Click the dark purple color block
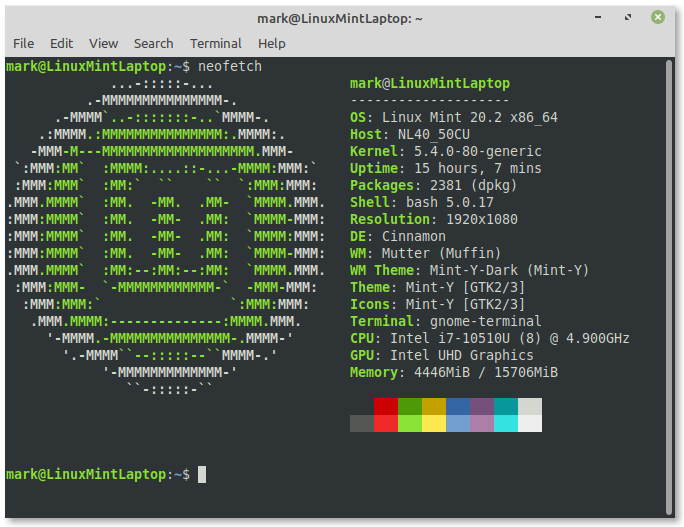The image size is (684, 527). (482, 406)
